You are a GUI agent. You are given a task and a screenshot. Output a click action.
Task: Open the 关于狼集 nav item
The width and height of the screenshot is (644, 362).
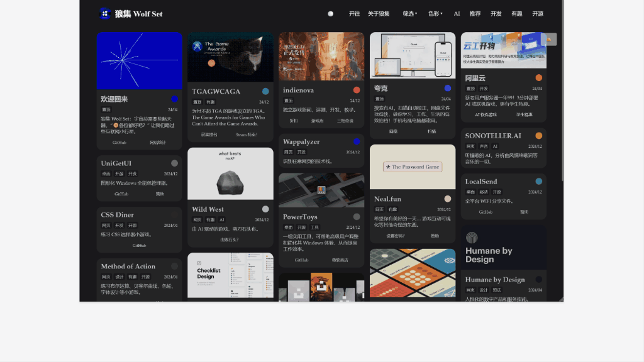click(x=378, y=14)
